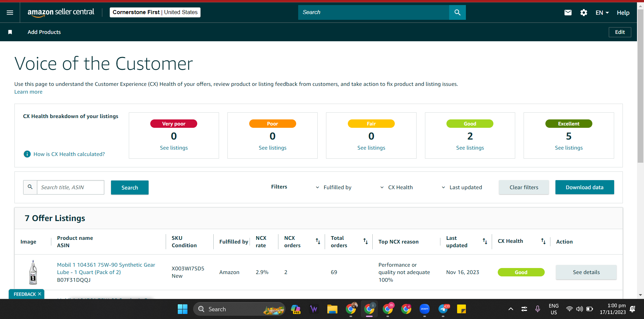Click the FEEDBACK tab label

tap(25, 294)
